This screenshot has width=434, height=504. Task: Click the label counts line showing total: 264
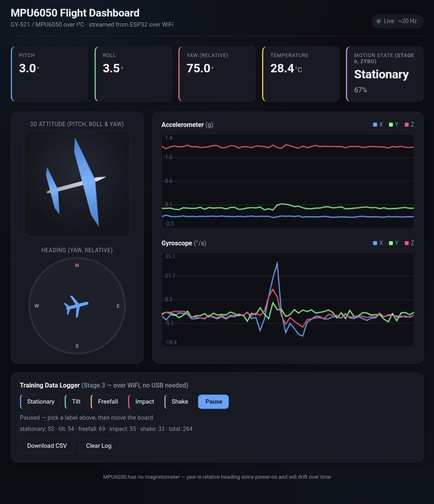(106, 429)
